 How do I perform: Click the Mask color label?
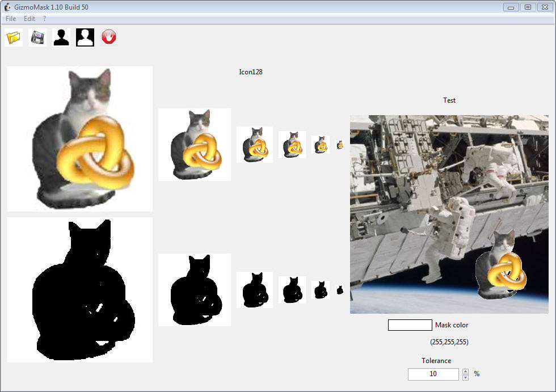click(452, 325)
